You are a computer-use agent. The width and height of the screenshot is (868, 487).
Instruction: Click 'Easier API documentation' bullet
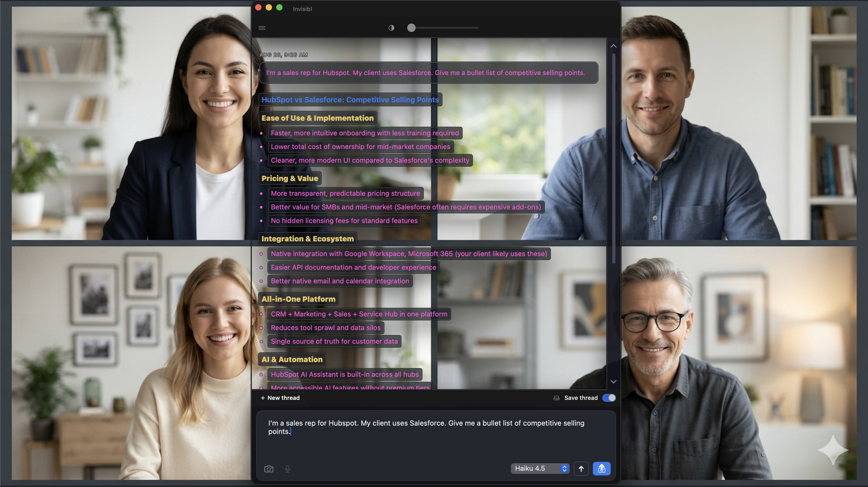point(353,267)
